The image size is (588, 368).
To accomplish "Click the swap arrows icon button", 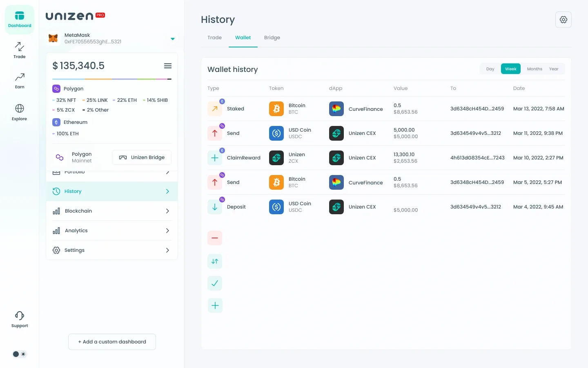I will (215, 261).
